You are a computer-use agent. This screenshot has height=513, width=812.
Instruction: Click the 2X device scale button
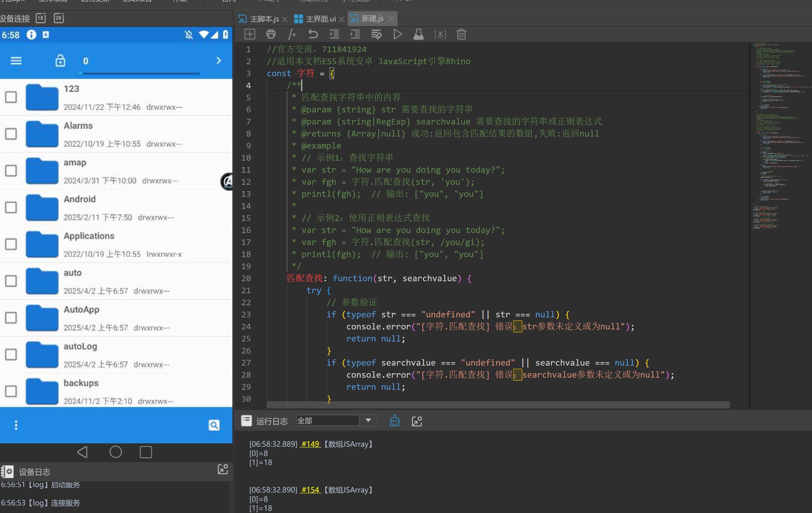click(59, 18)
